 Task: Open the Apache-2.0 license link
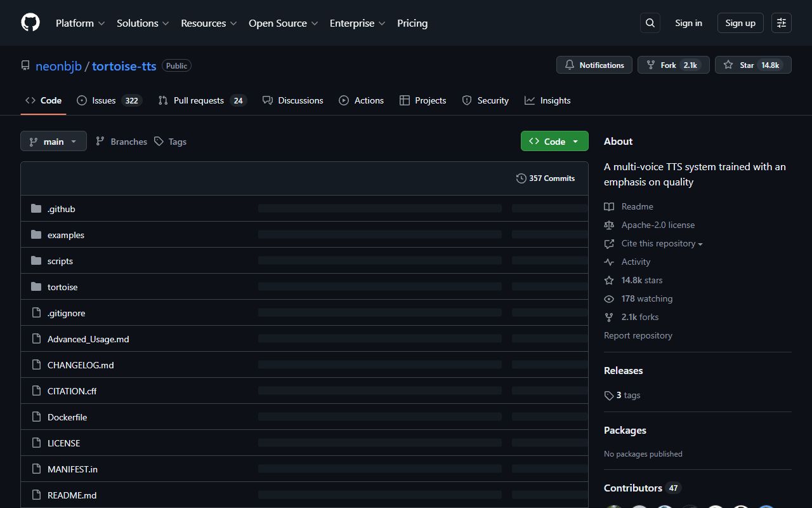coord(658,225)
